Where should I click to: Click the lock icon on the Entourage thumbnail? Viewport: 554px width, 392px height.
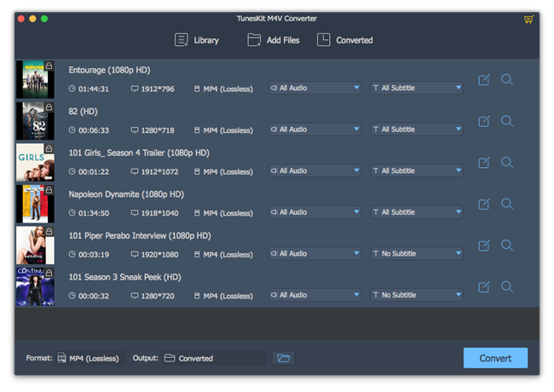49,66
